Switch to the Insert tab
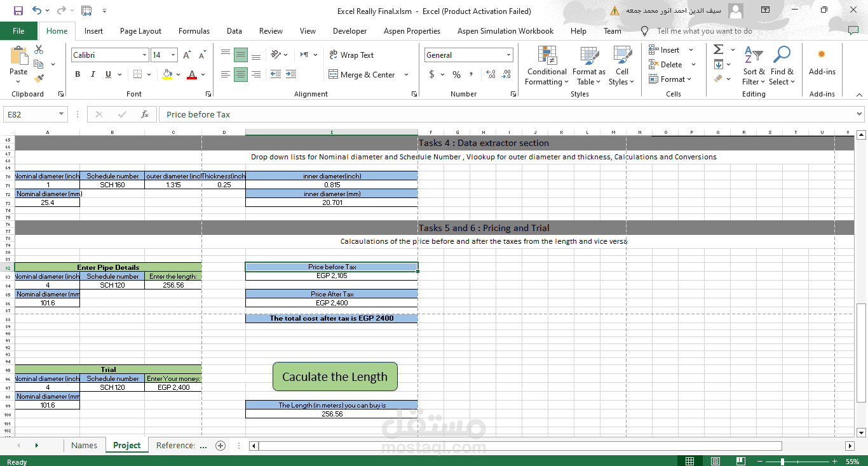 pos(93,30)
